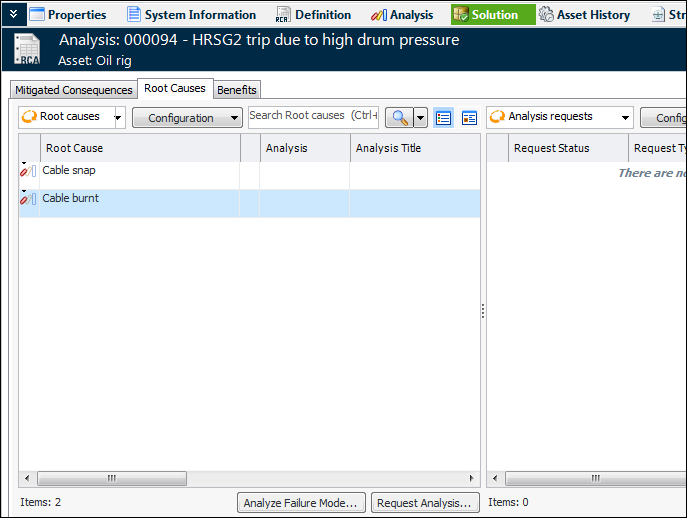
Task: Switch to list view layout icon
Action: [443, 118]
